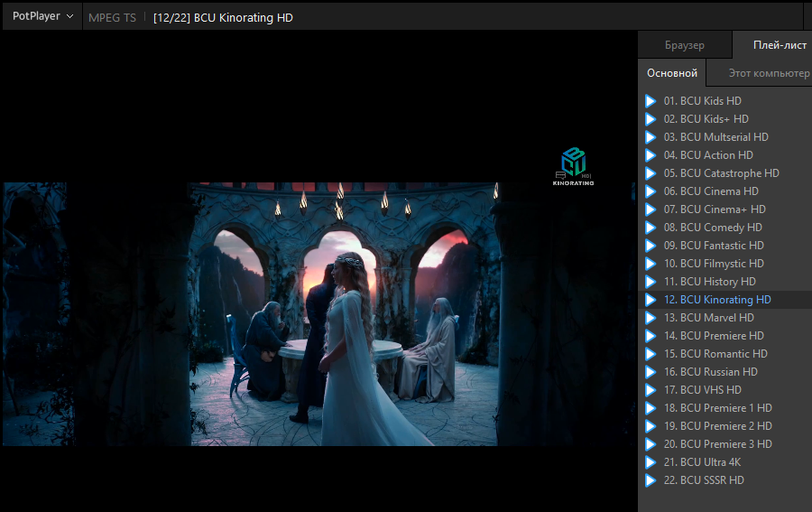This screenshot has width=812, height=512.
Task: Click play icon beside BCU Cinema HD
Action: (x=651, y=191)
